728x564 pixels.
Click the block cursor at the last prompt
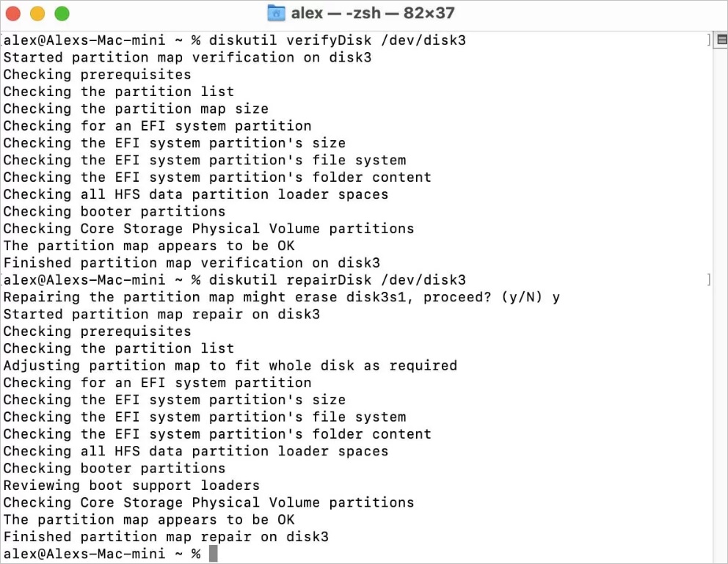click(214, 554)
